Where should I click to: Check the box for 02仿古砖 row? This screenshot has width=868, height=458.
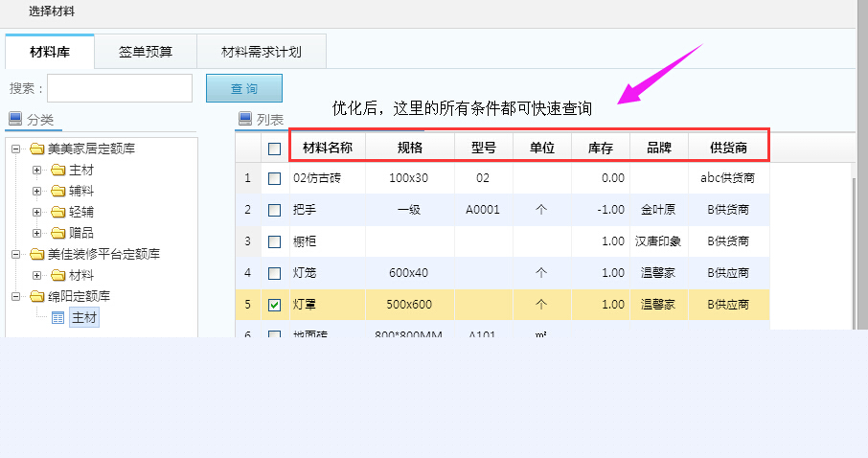coord(275,178)
